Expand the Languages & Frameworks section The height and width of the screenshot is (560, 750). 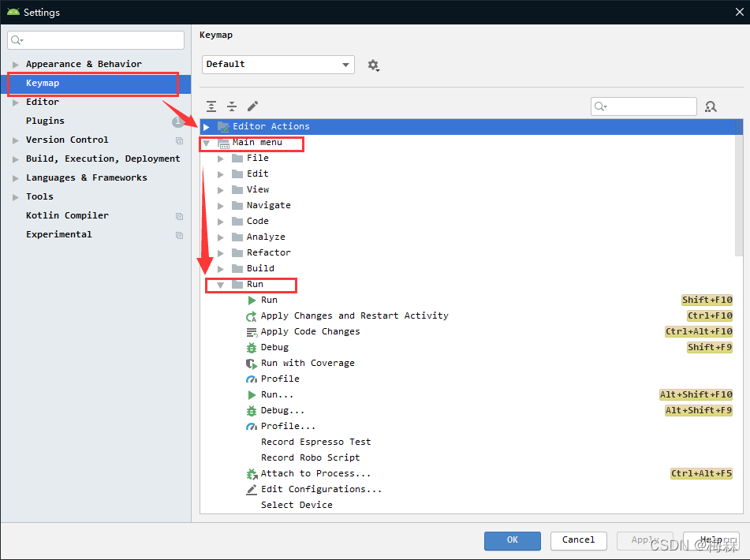tap(16, 178)
